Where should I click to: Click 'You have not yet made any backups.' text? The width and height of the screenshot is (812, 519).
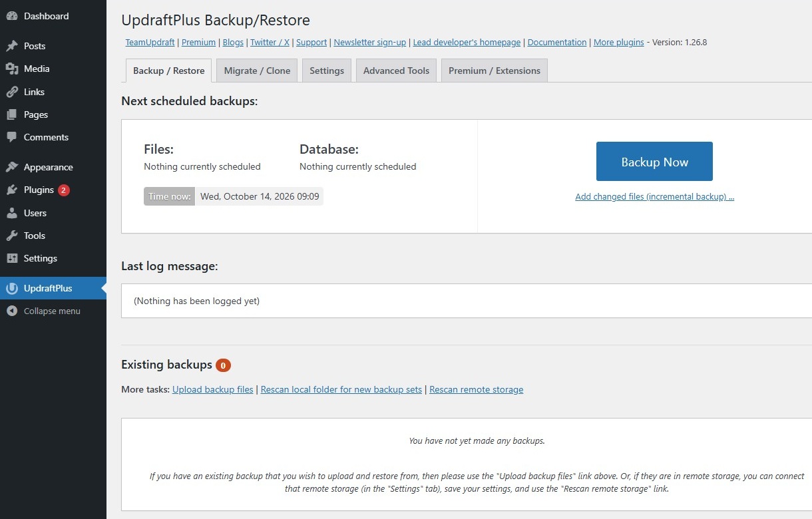click(477, 440)
